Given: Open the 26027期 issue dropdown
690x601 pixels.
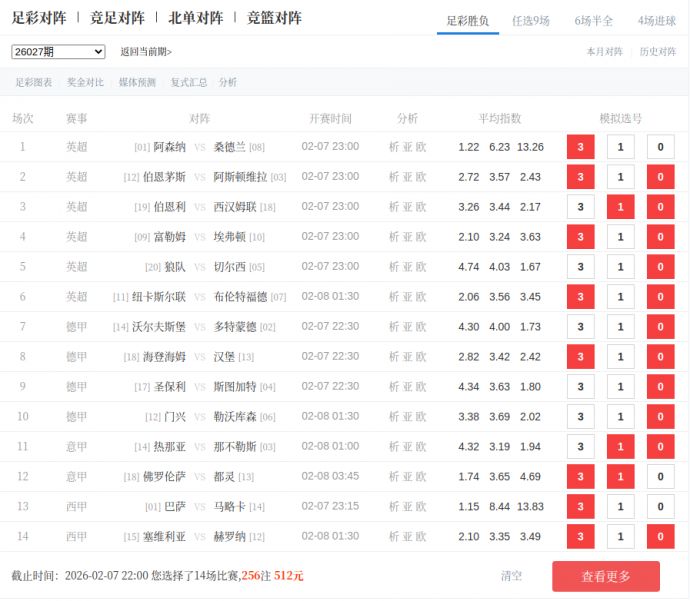Looking at the screenshot, I should tap(58, 52).
